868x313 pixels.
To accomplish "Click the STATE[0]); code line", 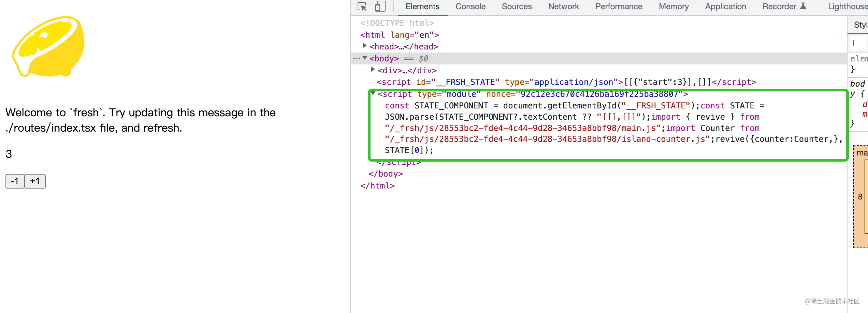I will point(409,150).
